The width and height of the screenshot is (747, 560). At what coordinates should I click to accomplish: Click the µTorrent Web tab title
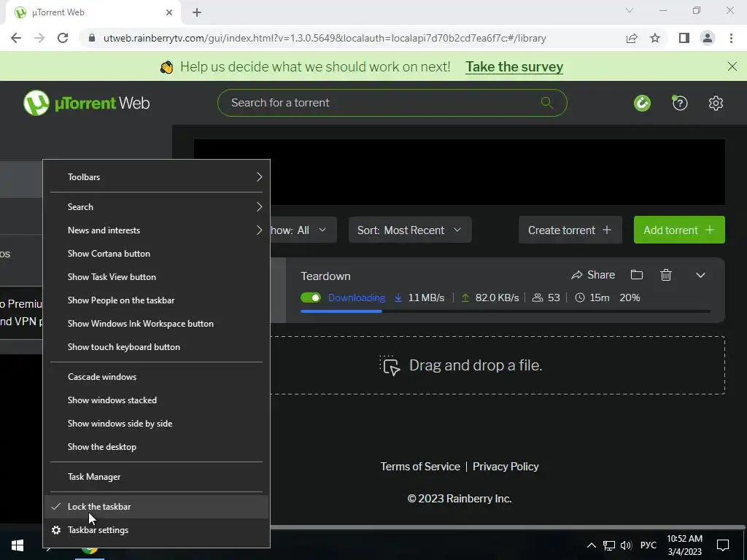pos(58,12)
